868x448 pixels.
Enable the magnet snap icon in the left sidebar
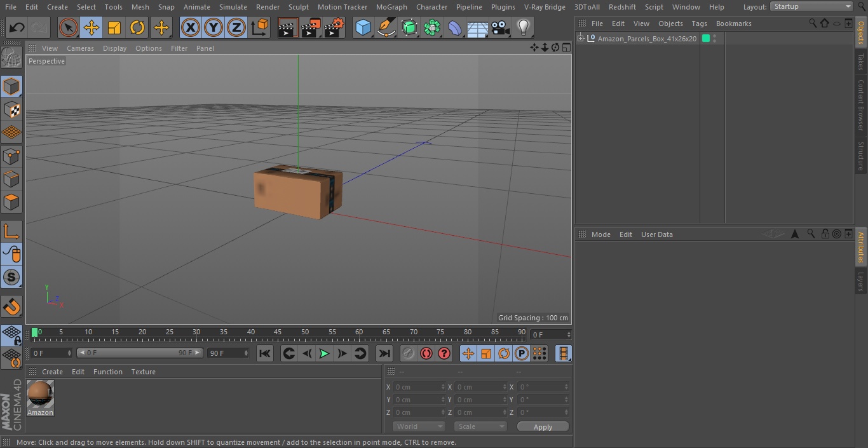(x=11, y=307)
